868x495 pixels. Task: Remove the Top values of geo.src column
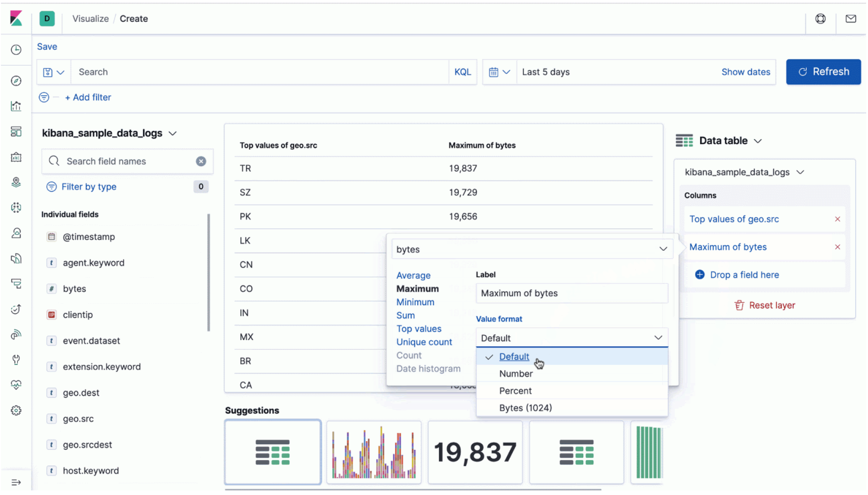point(837,219)
